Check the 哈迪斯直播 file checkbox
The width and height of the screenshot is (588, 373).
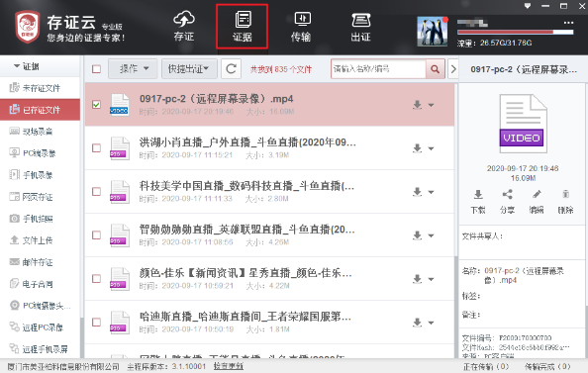[96, 322]
